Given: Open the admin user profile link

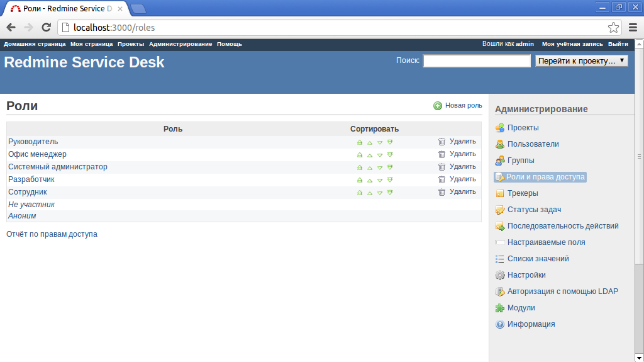Looking at the screenshot, I should (x=525, y=44).
